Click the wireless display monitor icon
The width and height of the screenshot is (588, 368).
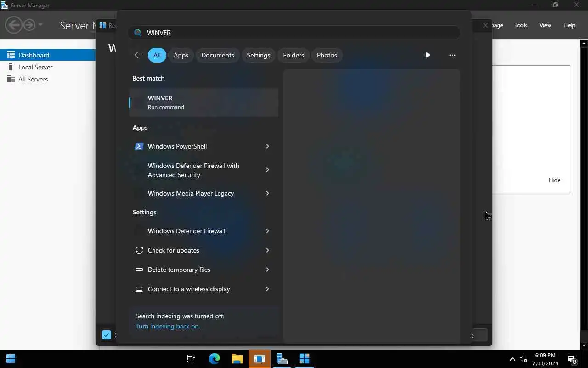click(x=139, y=289)
